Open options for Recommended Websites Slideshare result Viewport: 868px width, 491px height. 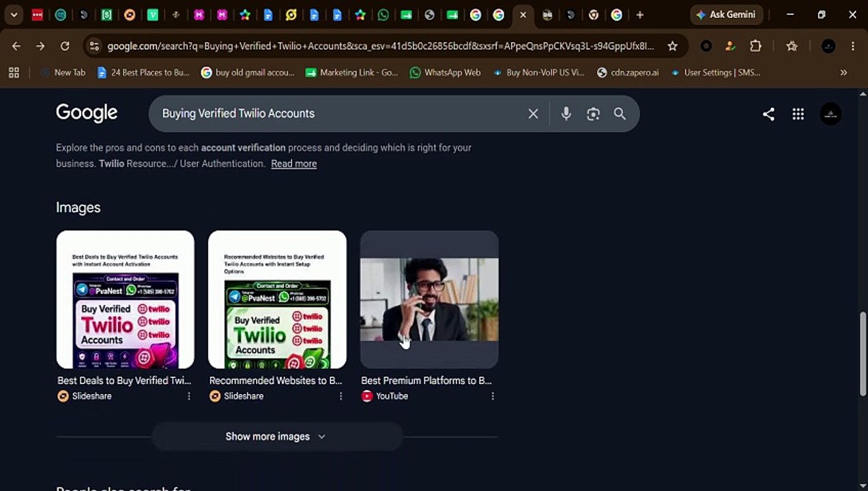(341, 396)
